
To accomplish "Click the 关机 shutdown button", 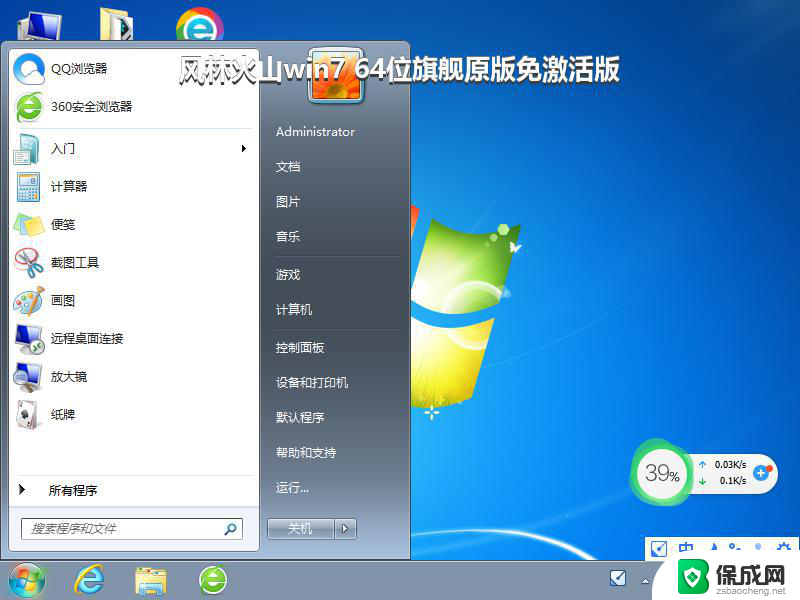I will (x=301, y=529).
